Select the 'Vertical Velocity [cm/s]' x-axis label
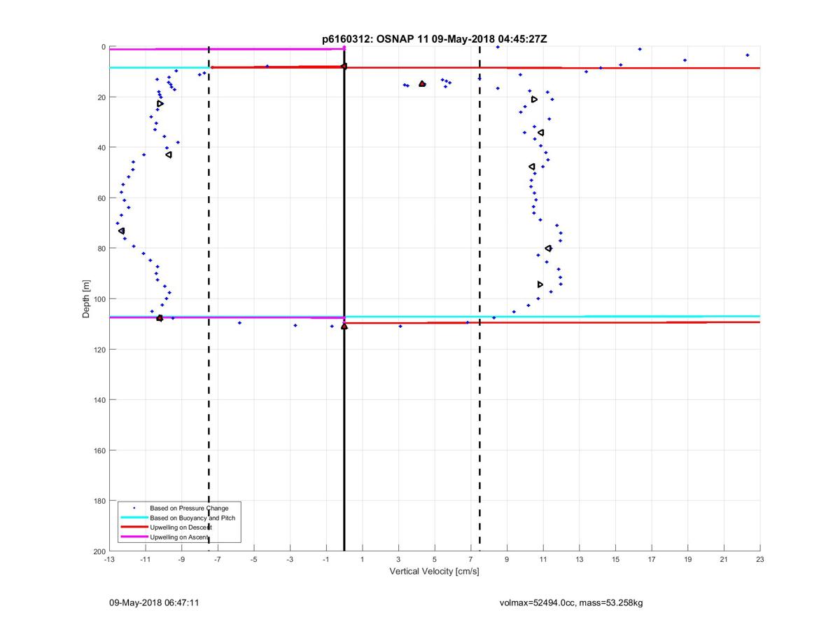Screen dimensions: 840x620 (x=434, y=572)
